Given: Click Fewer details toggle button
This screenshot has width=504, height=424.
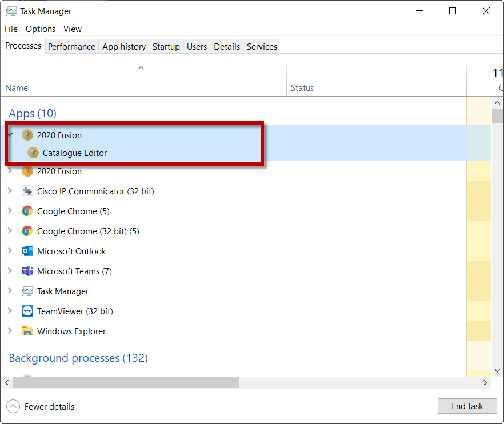Looking at the screenshot, I should tap(40, 407).
